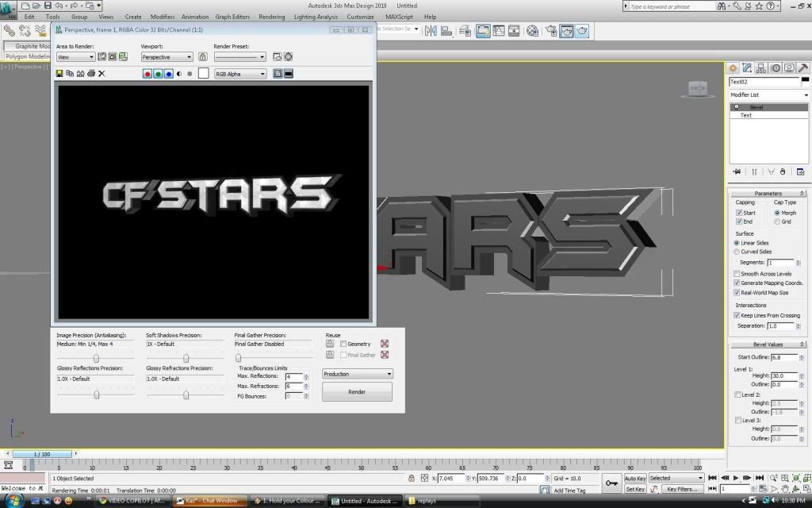
Task: Click the Image Precision antialiasing slider
Action: [x=97, y=358]
